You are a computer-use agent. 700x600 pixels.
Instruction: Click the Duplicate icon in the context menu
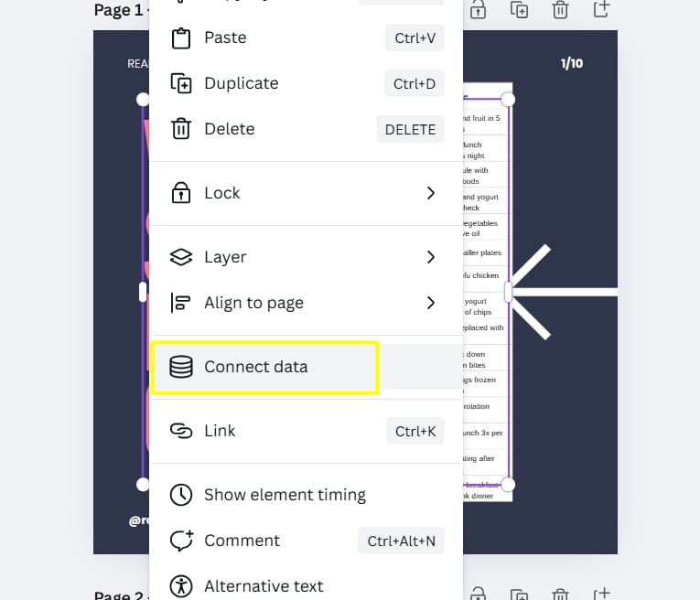[181, 83]
